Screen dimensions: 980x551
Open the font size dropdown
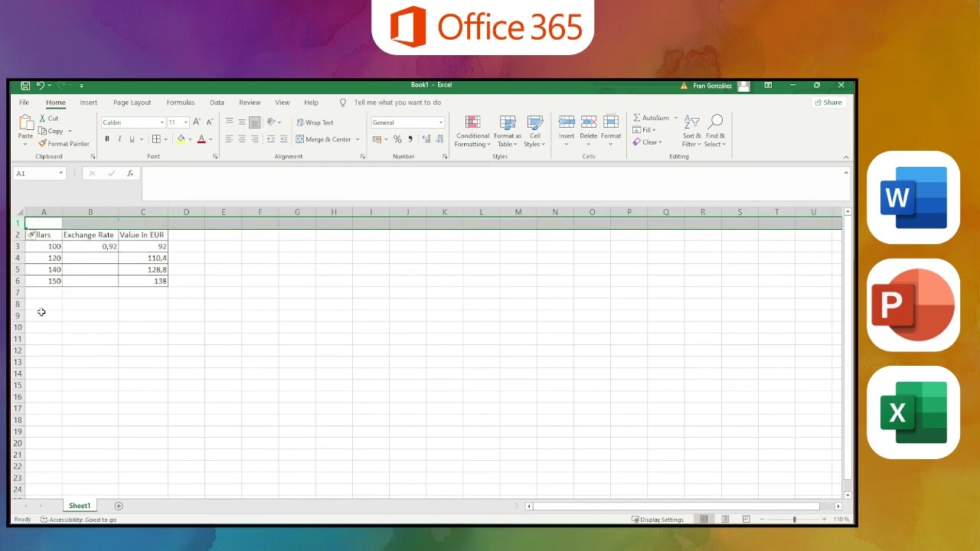point(185,122)
